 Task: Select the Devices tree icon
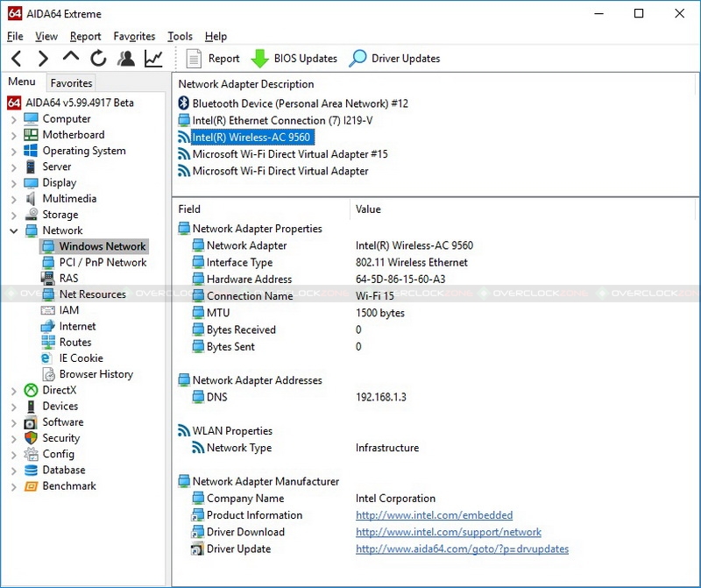click(x=31, y=406)
